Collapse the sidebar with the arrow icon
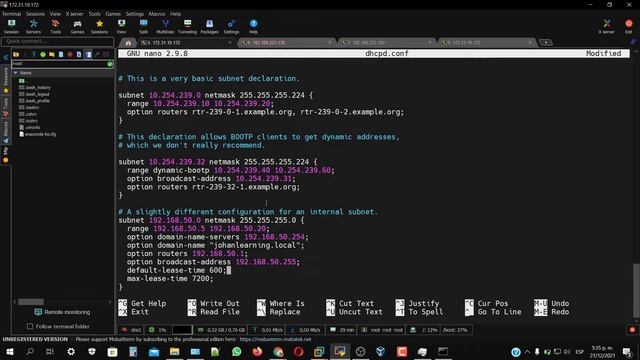Screen dimensions: 640x360 coord(6,58)
